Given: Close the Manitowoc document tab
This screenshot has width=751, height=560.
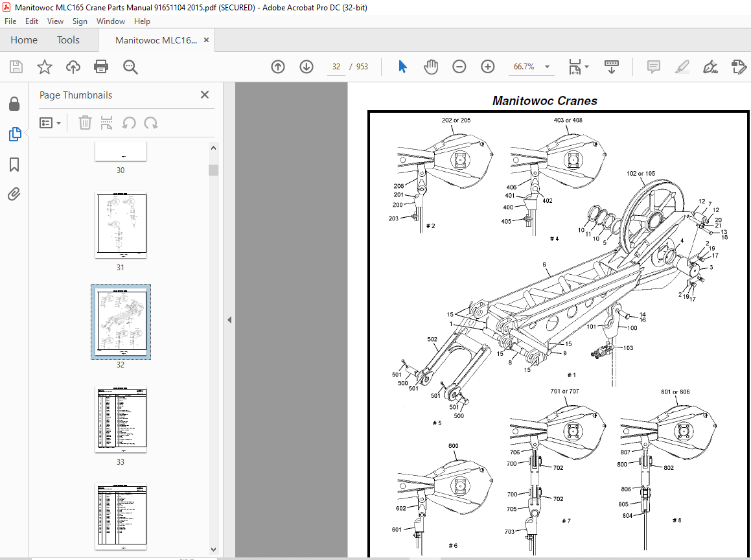Looking at the screenshot, I should pyautogui.click(x=207, y=40).
